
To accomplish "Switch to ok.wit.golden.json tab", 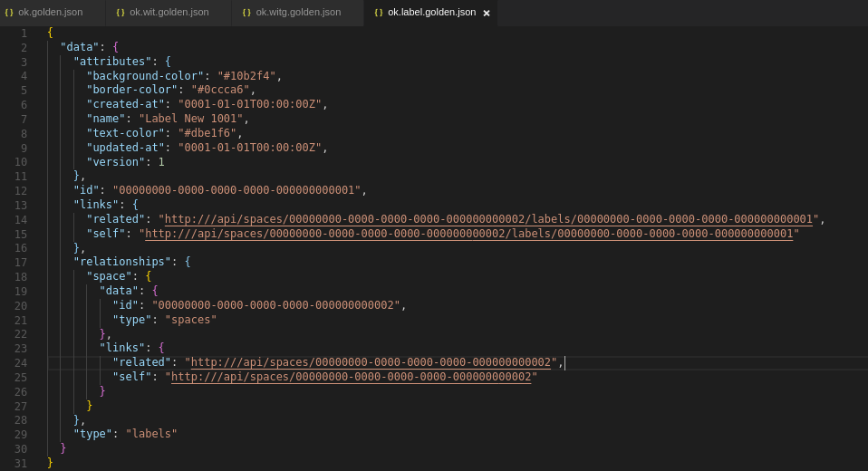I will point(169,12).
